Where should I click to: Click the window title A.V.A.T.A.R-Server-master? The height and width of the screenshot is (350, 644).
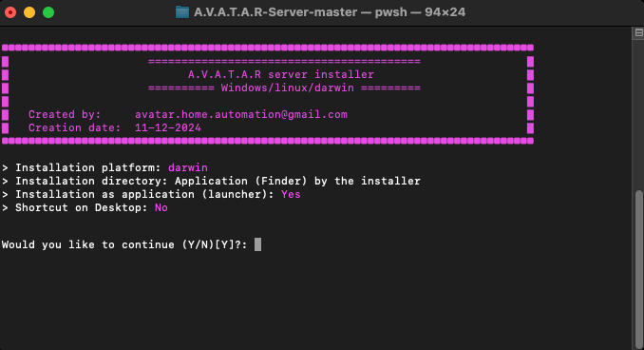[x=275, y=12]
